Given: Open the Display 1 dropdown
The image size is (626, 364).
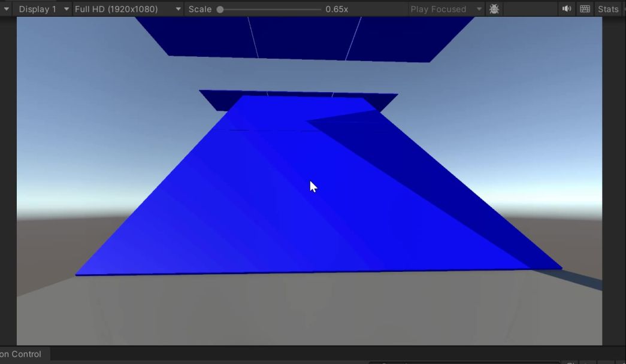Looking at the screenshot, I should click(x=43, y=9).
